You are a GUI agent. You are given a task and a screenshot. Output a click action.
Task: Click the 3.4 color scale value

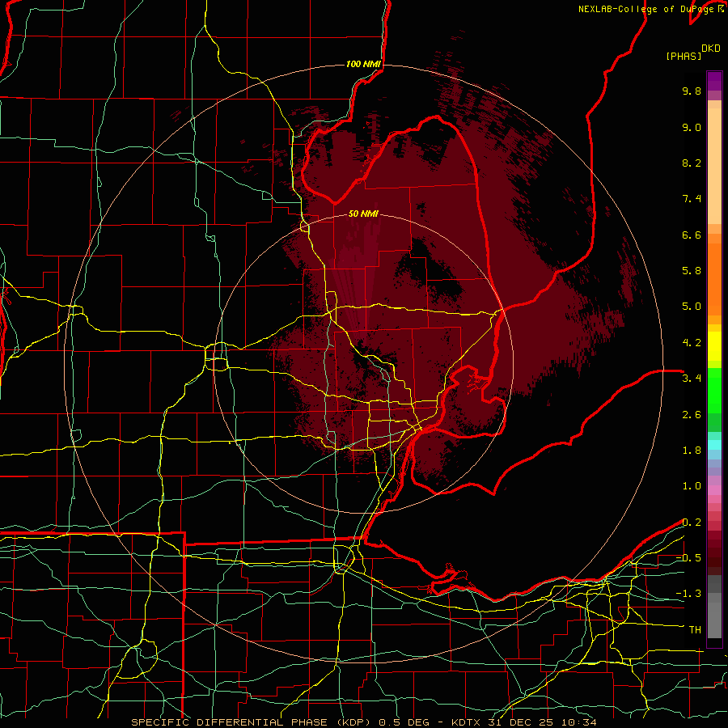coord(692,379)
